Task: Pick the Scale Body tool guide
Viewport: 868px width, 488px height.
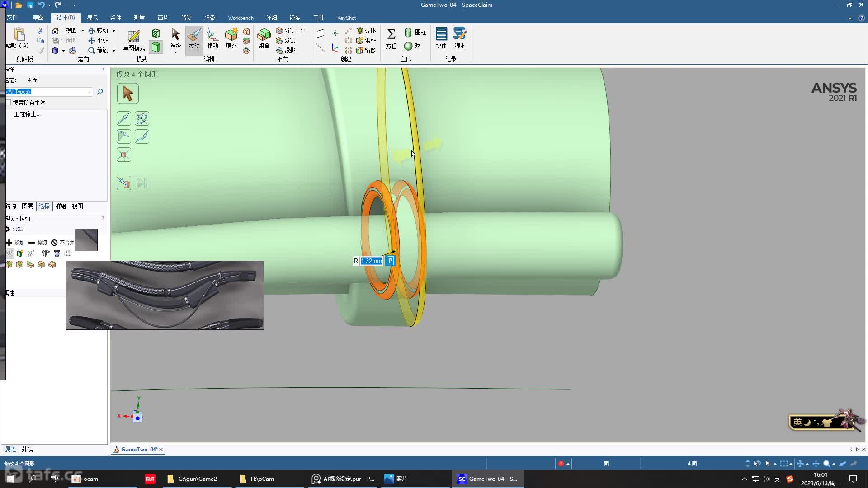Action: tap(124, 155)
